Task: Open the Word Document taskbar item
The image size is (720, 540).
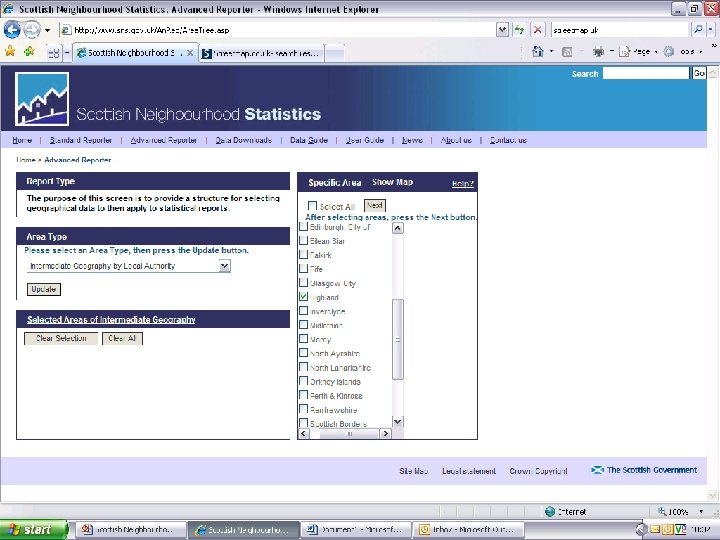Action: click(357, 530)
